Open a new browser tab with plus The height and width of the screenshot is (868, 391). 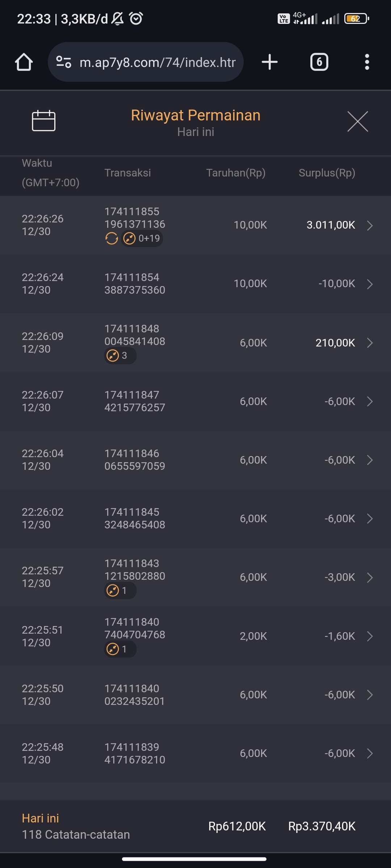pos(270,62)
